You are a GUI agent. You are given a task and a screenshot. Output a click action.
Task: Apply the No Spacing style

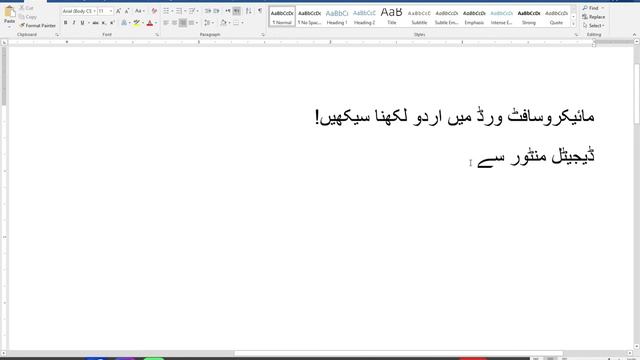click(x=309, y=17)
